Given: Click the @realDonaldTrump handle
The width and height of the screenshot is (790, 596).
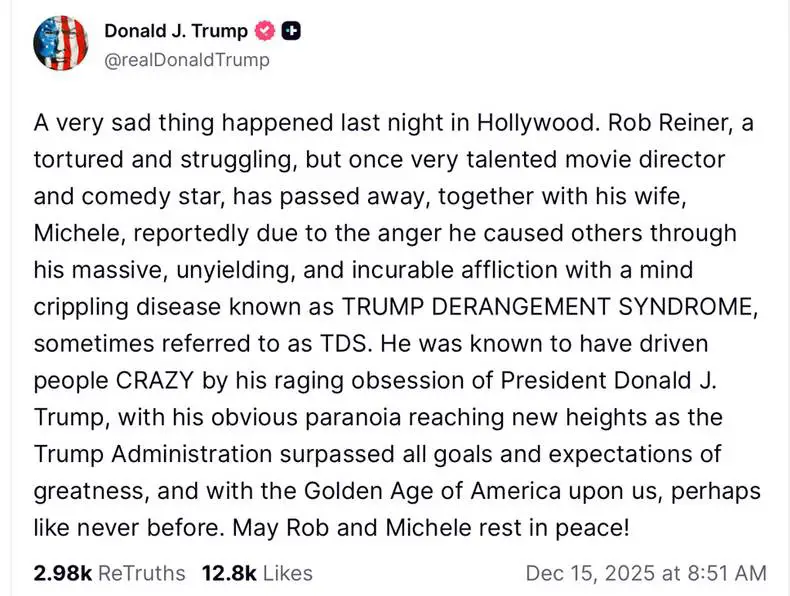Looking at the screenshot, I should [187, 60].
